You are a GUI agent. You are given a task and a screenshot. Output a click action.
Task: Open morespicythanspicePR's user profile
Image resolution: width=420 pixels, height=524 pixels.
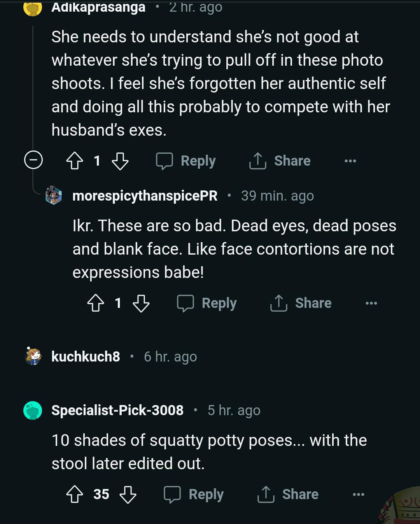[145, 196]
